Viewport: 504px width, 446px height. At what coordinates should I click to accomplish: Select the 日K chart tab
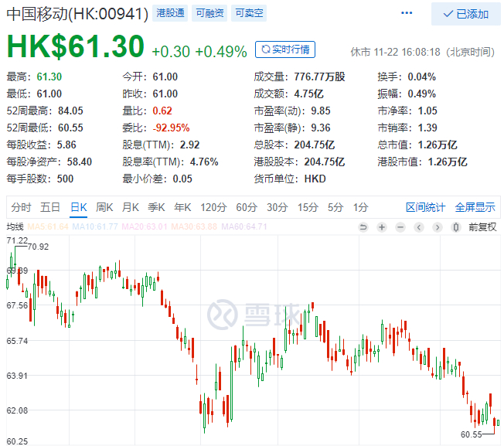click(79, 207)
